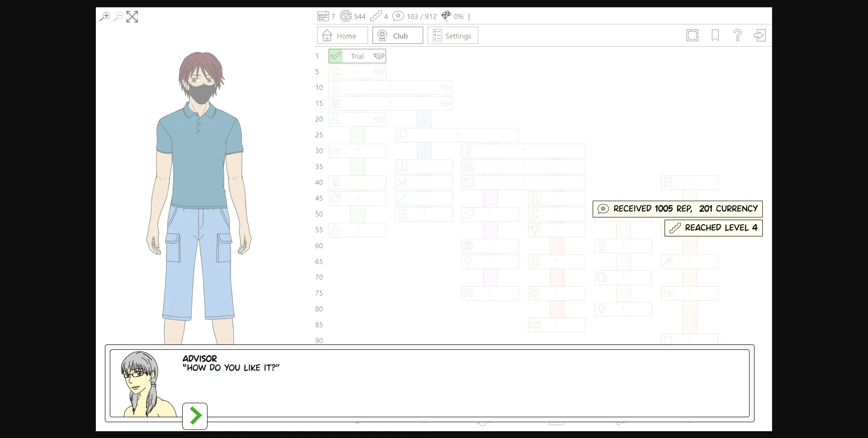This screenshot has height=438, width=868.
Task: Dismiss the "Reached Level 4" notification
Action: pos(713,228)
